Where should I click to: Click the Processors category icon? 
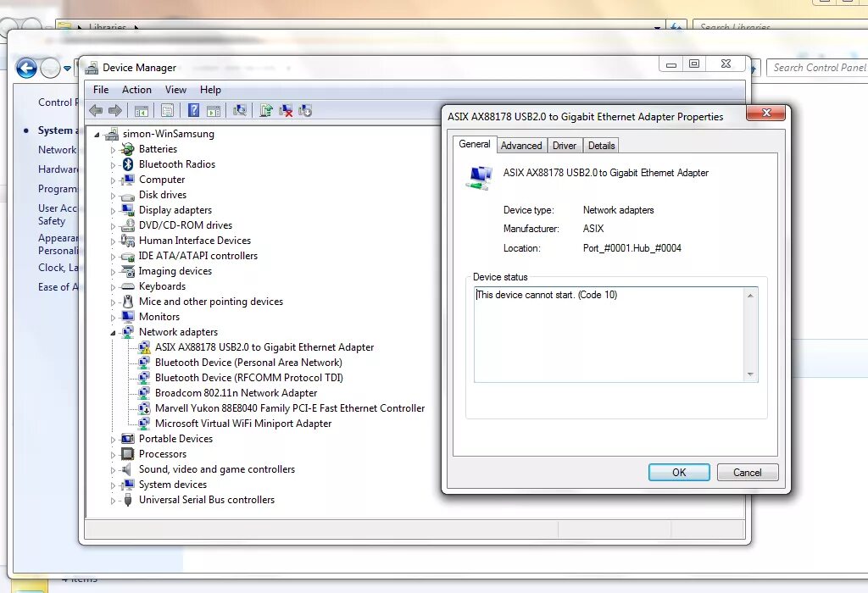click(128, 454)
